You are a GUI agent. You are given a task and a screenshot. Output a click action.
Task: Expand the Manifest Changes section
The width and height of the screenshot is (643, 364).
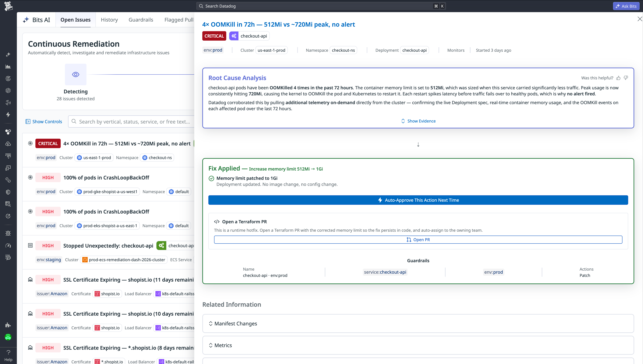(418, 324)
